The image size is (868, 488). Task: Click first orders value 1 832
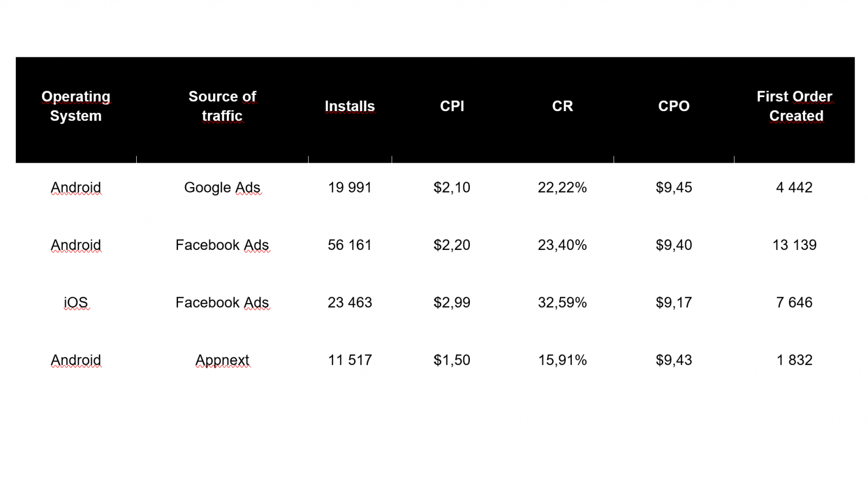pos(794,360)
